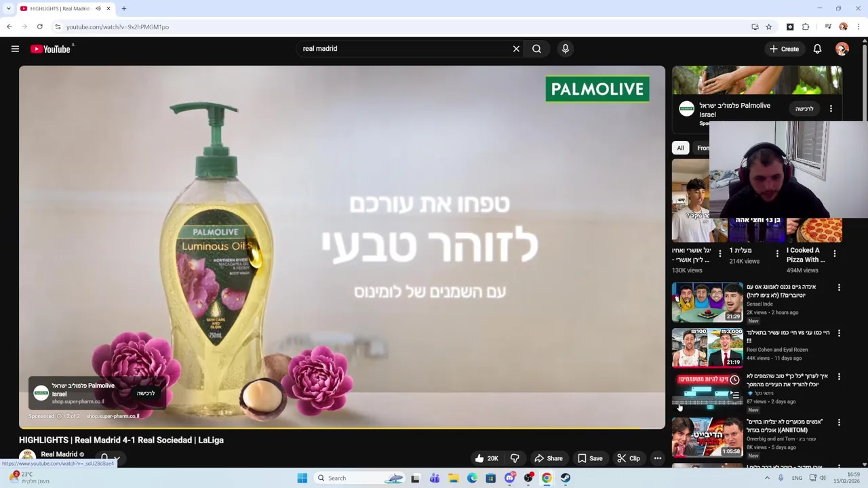
Task: Open Roei Cohen and Eyal Rozen video thumbnail
Action: point(707,347)
